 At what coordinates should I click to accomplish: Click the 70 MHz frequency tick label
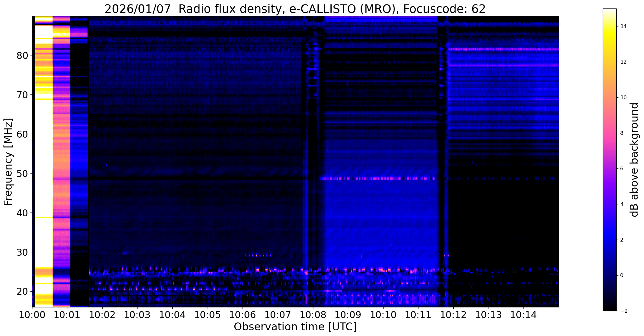[x=22, y=95]
